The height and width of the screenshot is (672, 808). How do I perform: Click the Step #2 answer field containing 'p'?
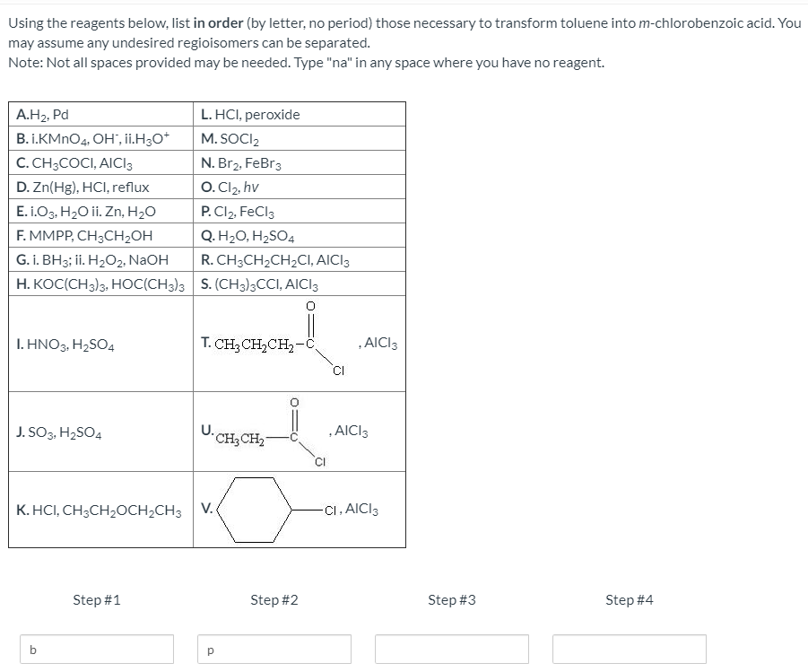[x=273, y=649]
